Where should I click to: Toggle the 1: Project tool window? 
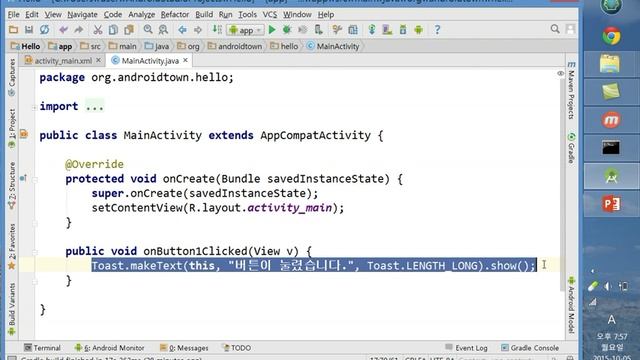pos(12,129)
